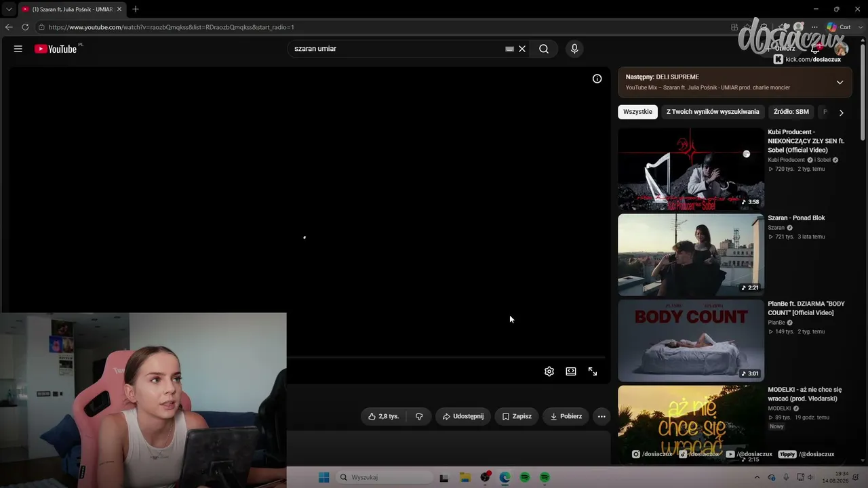
Task: Open the on-screen keyboard in search box
Action: [x=509, y=49]
